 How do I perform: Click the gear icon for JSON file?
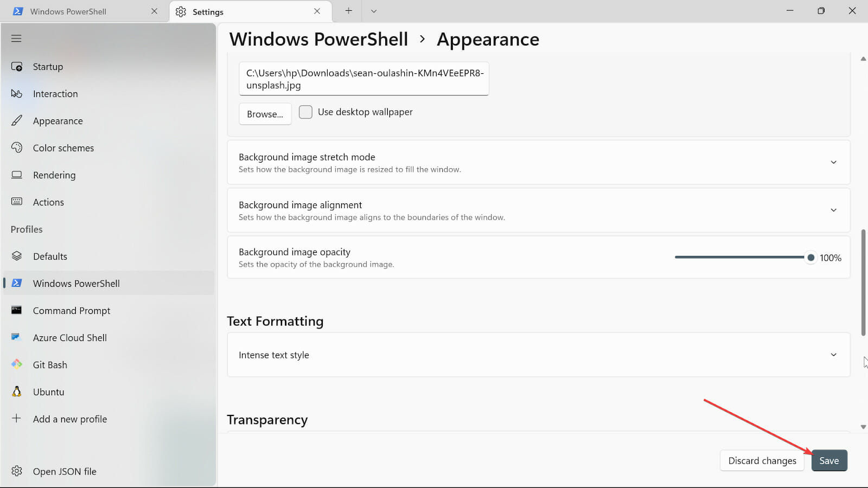[17, 471]
